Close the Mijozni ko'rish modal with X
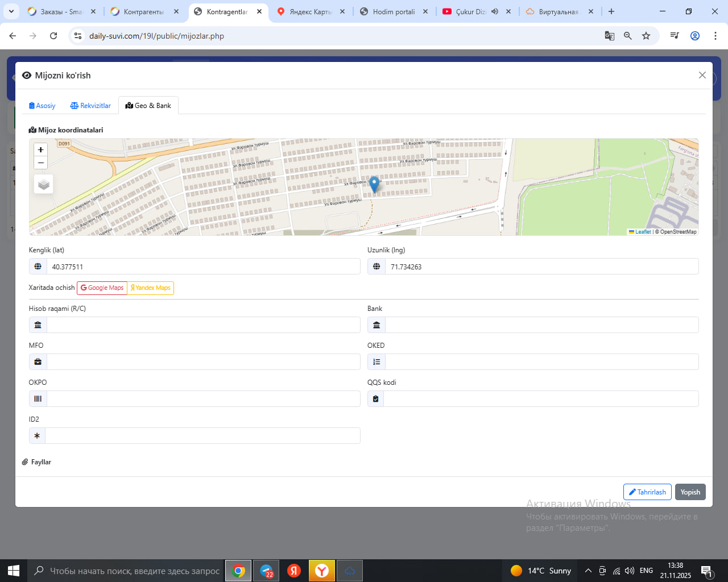Image resolution: width=728 pixels, height=582 pixels. point(702,76)
